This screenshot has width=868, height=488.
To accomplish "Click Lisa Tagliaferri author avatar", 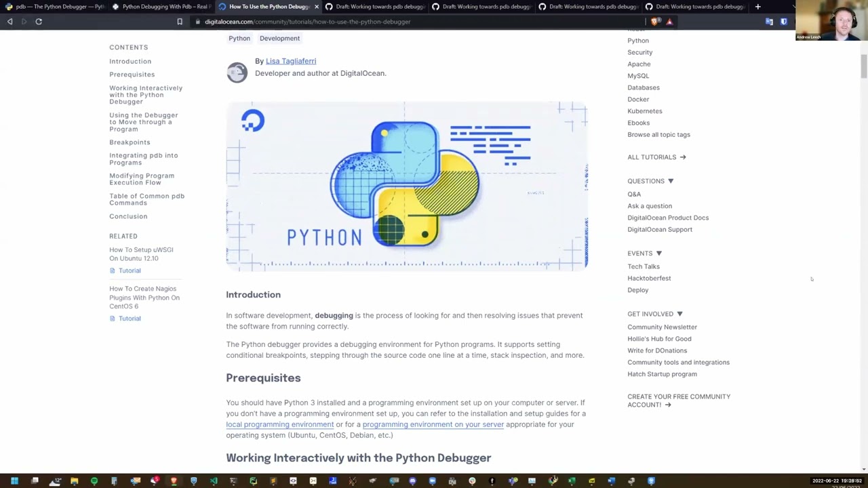I will 237,73.
